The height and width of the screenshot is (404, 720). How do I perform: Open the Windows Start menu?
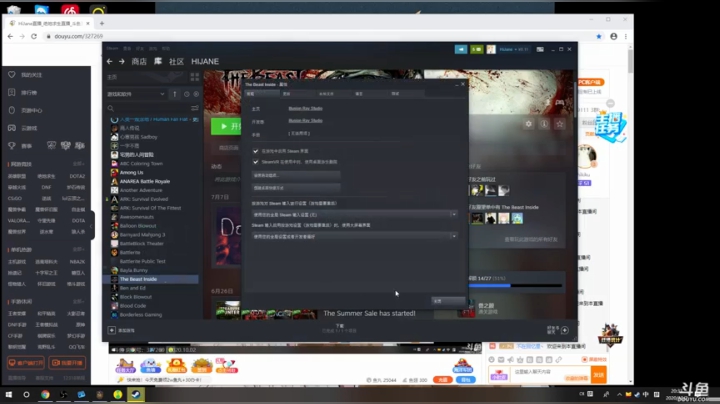tap(8, 394)
